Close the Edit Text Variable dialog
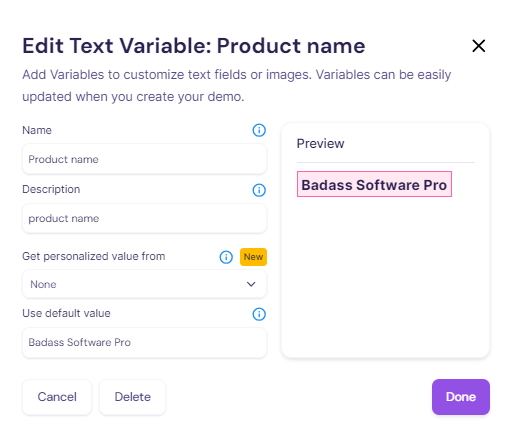Screen dimensions: 515x444 coord(478,46)
